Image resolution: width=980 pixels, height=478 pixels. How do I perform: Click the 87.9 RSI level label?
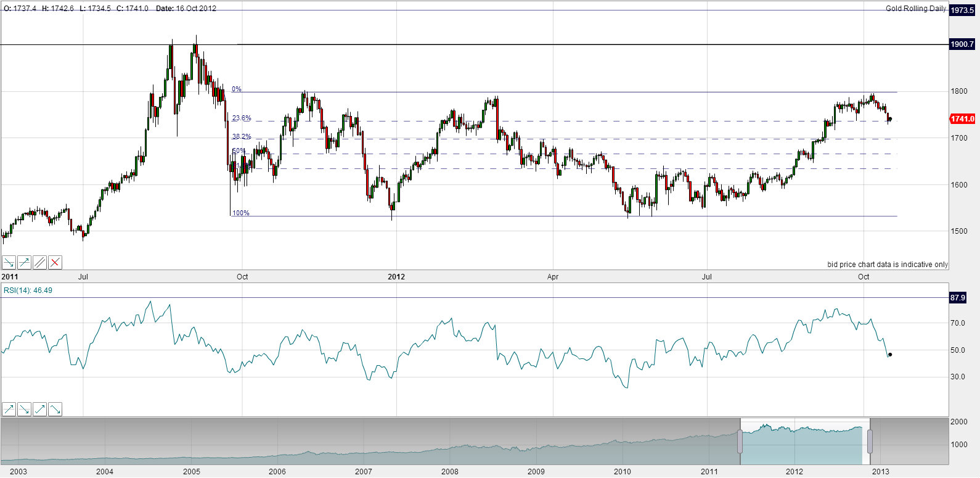958,298
